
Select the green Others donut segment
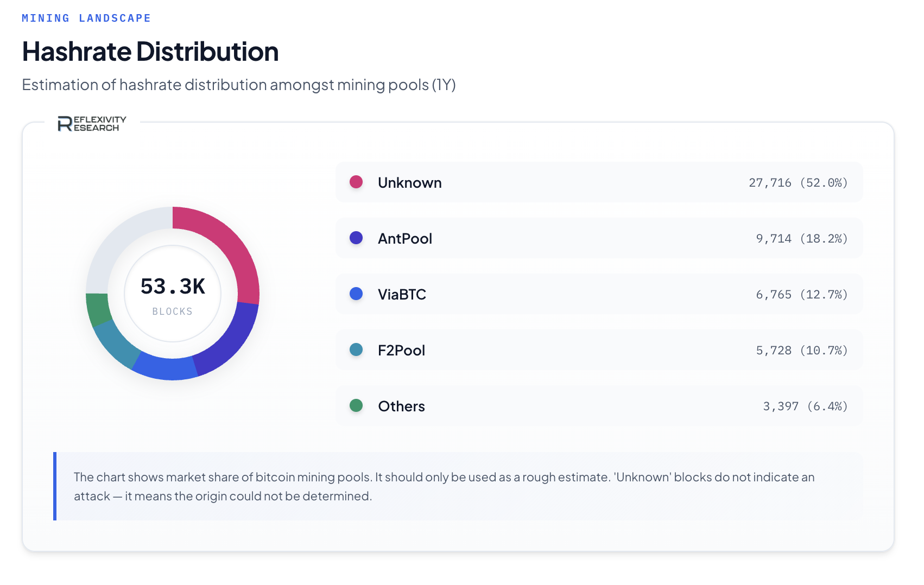pos(97,308)
